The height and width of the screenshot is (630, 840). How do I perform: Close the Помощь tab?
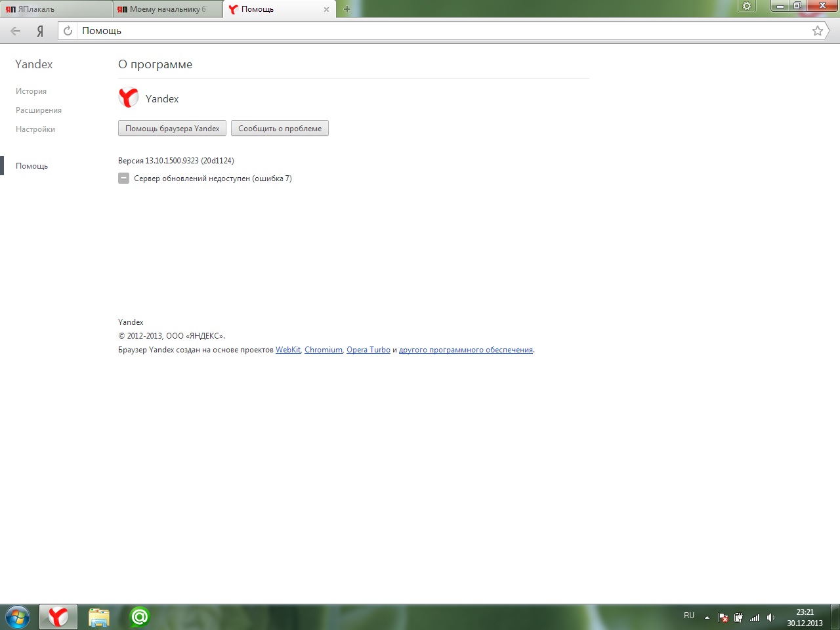[326, 9]
